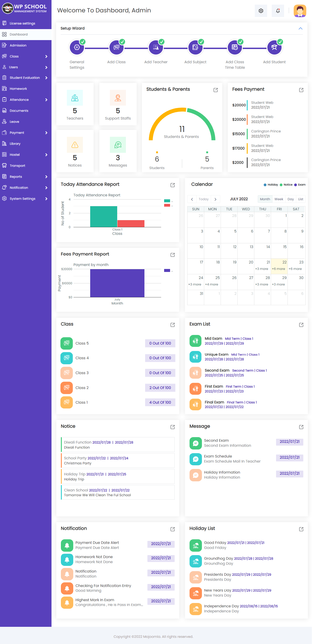The width and height of the screenshot is (312, 644).
Task: Open the Add Subject wizard step
Action: [195, 47]
